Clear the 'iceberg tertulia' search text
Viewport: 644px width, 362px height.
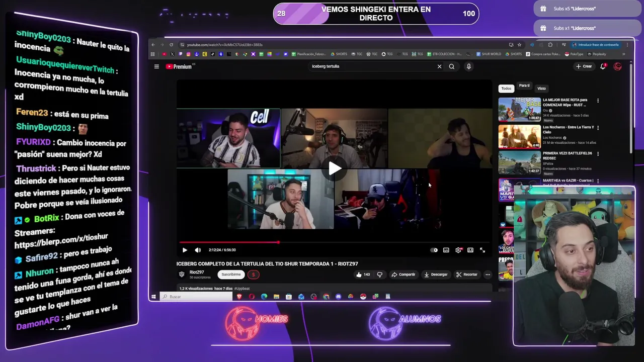[x=439, y=66]
